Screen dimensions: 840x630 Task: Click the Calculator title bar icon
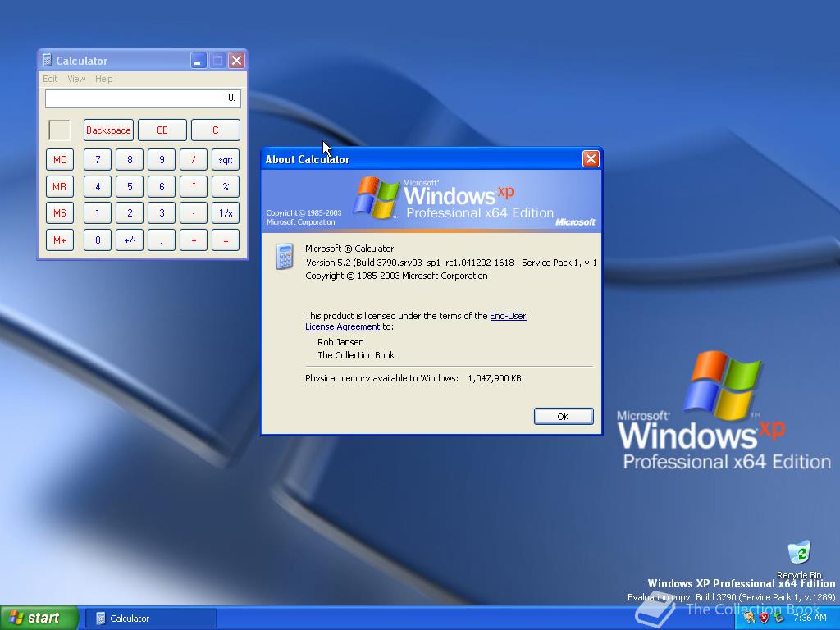[x=47, y=60]
